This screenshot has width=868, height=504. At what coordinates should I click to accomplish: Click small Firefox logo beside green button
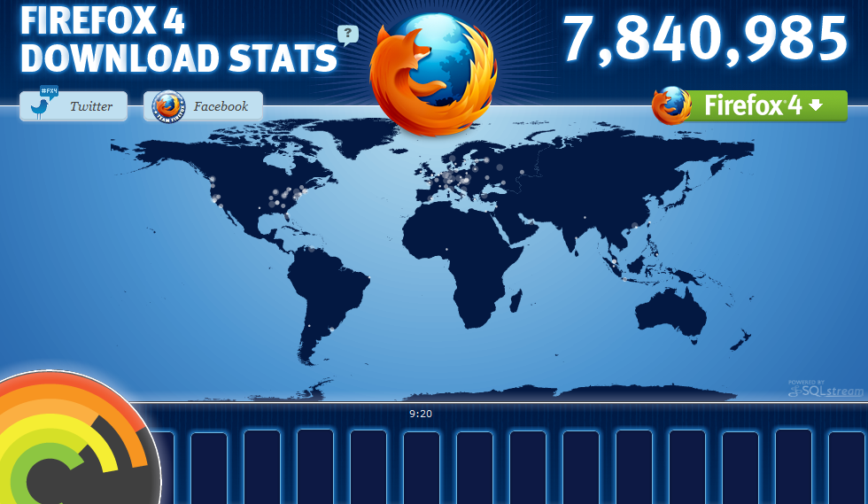pyautogui.click(x=672, y=106)
